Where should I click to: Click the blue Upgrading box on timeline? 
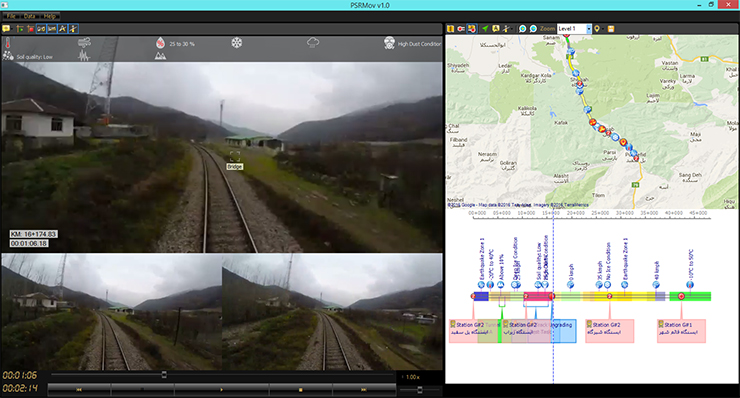[x=564, y=331]
